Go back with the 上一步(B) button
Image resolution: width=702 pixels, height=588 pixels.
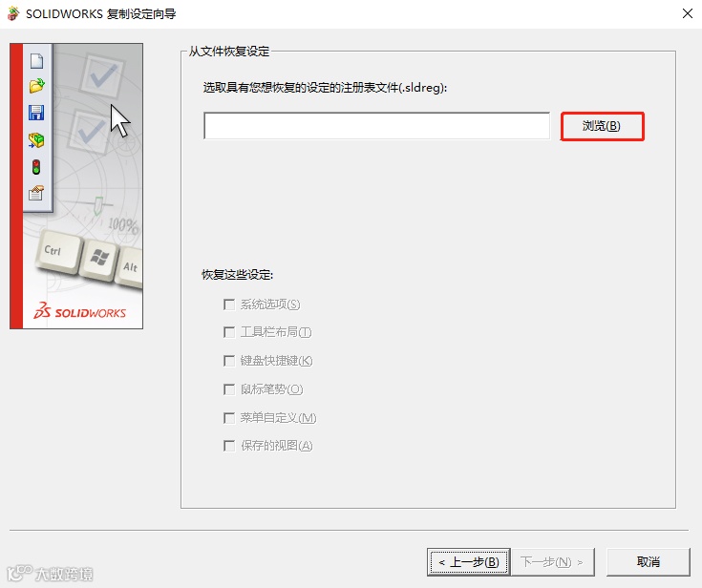tap(468, 561)
